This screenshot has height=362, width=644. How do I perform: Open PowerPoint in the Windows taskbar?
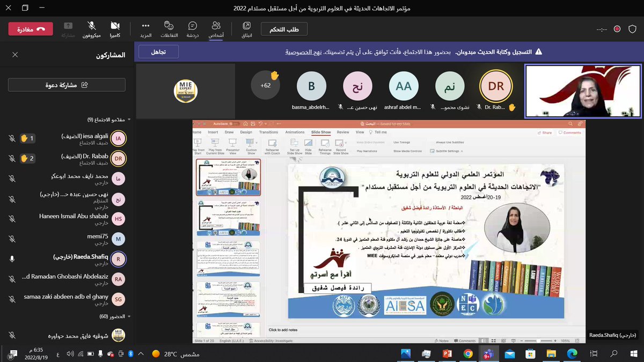pyautogui.click(x=448, y=353)
